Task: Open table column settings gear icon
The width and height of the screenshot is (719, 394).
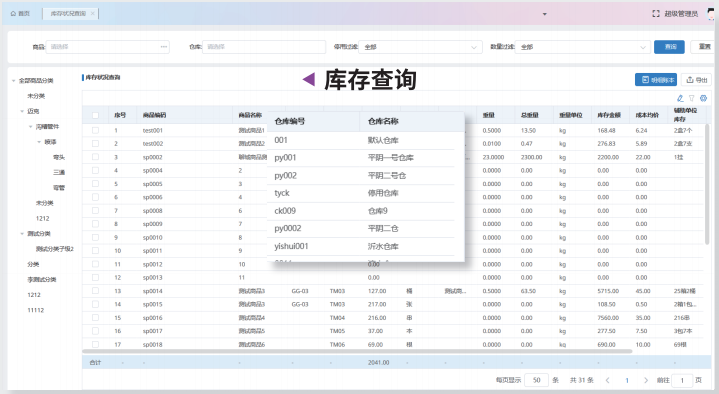Action: click(703, 98)
